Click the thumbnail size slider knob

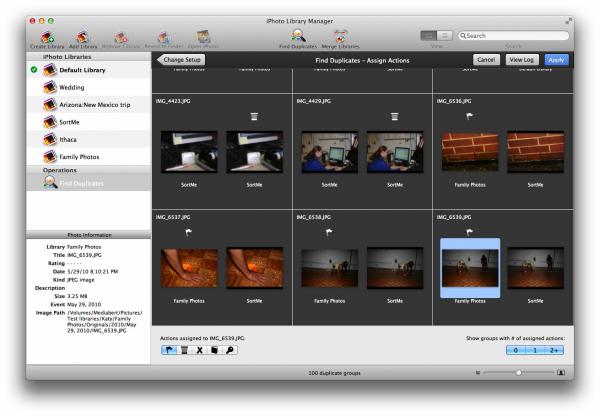click(x=518, y=372)
